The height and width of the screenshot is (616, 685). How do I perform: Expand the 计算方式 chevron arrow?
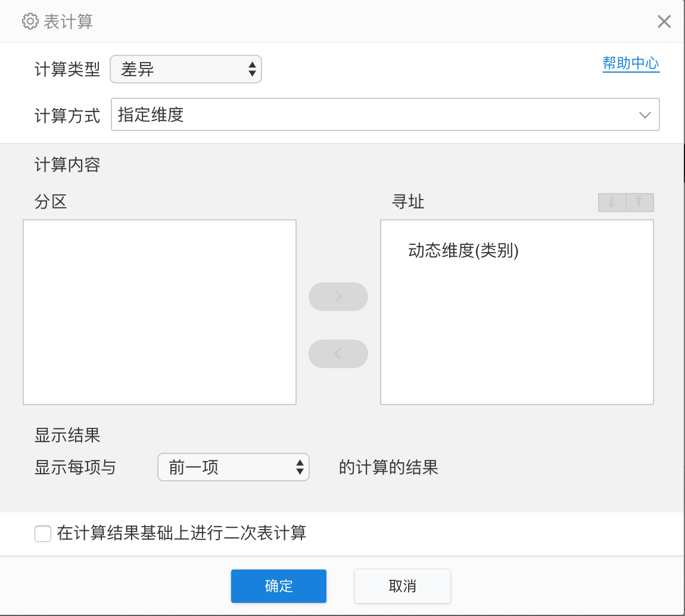[644, 115]
